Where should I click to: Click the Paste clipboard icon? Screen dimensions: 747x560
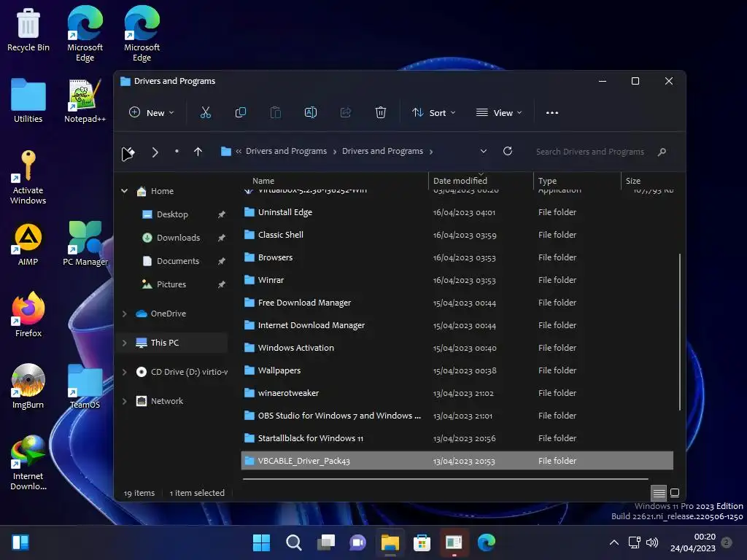coord(275,112)
